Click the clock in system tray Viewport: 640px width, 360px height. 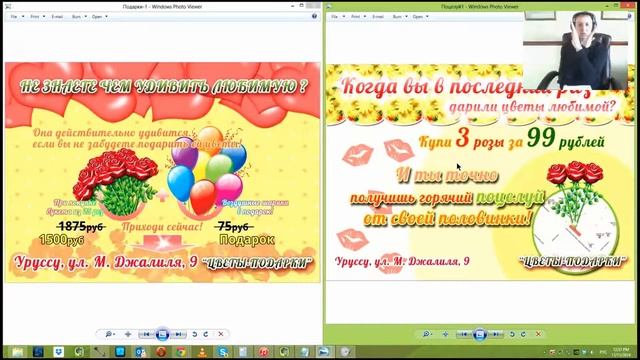click(620, 352)
